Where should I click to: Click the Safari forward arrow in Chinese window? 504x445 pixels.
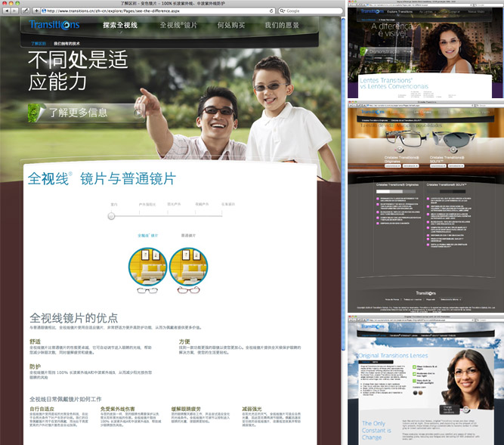14,11
